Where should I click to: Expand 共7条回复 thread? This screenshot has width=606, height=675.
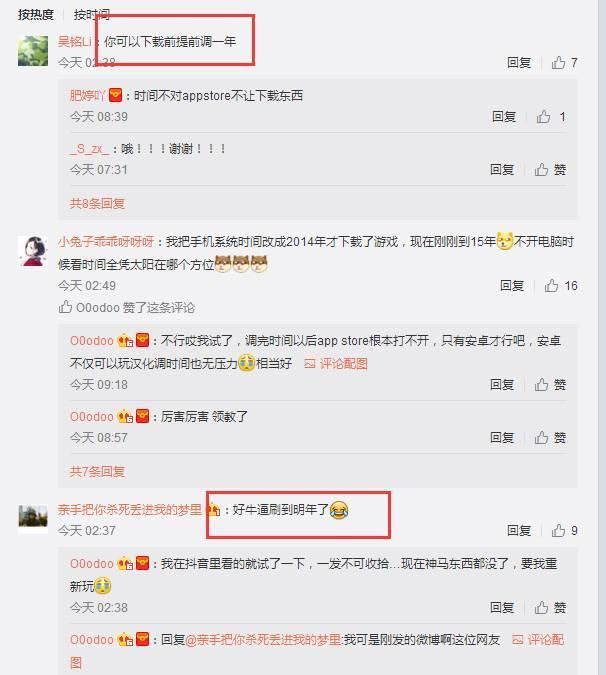[x=97, y=471]
